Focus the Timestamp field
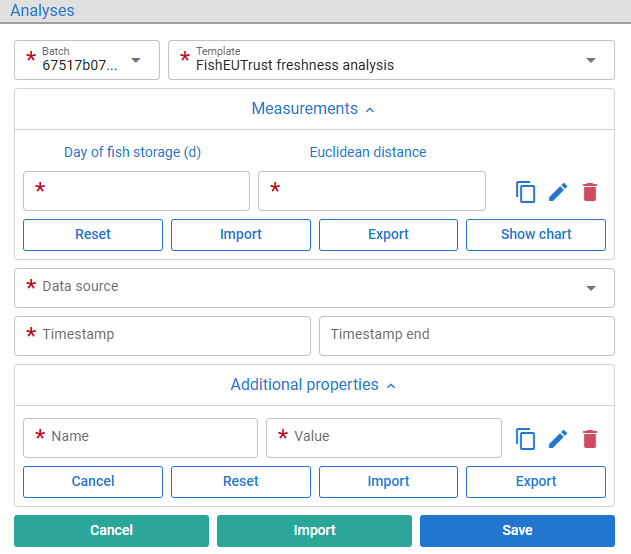631x554 pixels. 163,336
